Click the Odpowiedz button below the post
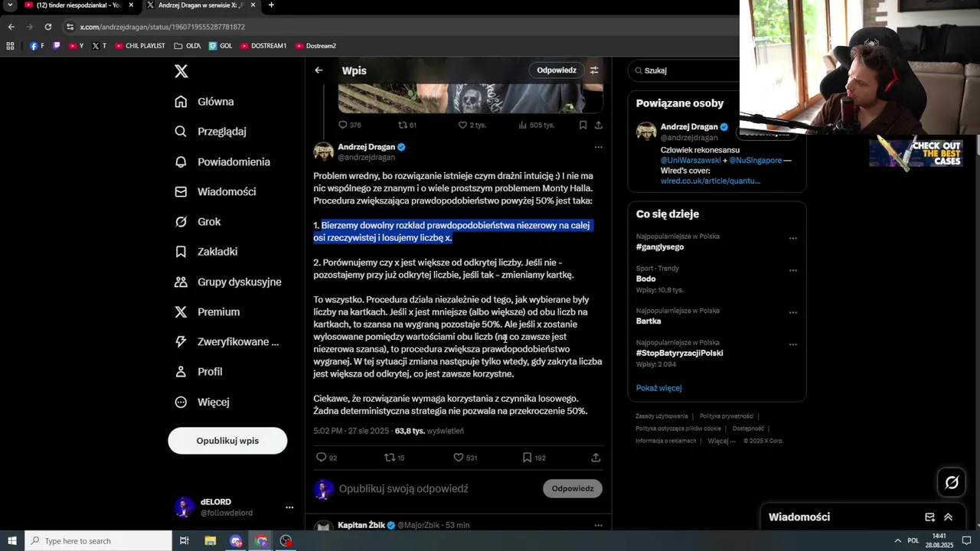The width and height of the screenshot is (980, 551). pos(573,488)
